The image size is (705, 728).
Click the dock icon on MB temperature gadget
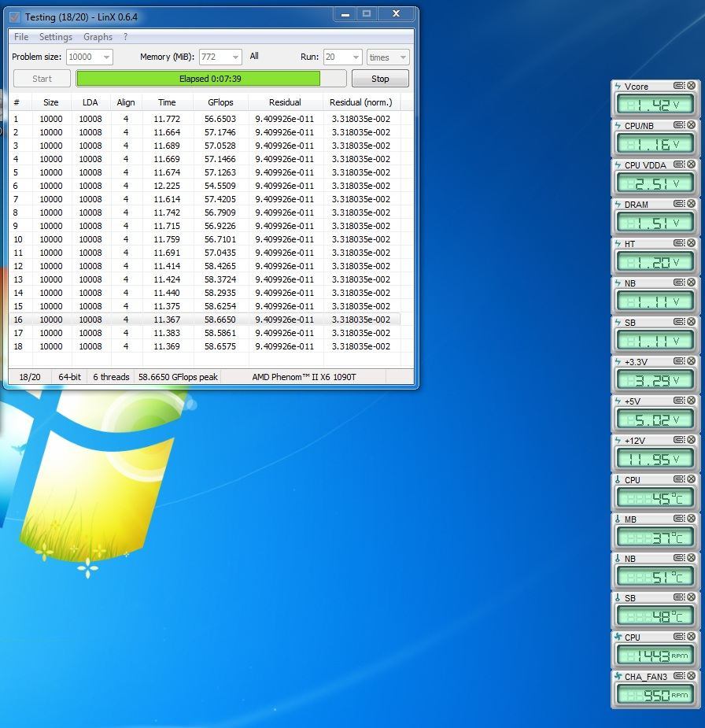pyautogui.click(x=680, y=518)
